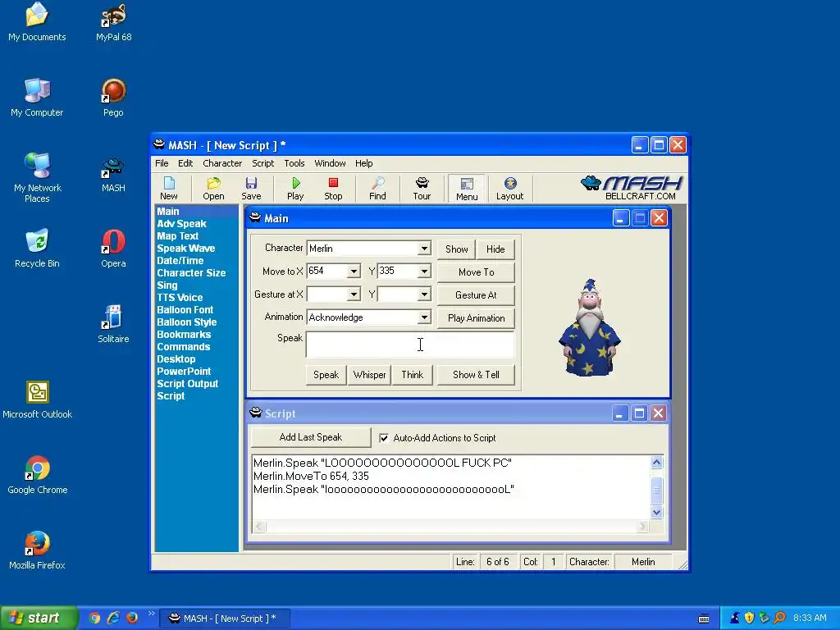Select the Microsoft Outlook desktop icon
This screenshot has height=630, width=840.
pos(38,400)
